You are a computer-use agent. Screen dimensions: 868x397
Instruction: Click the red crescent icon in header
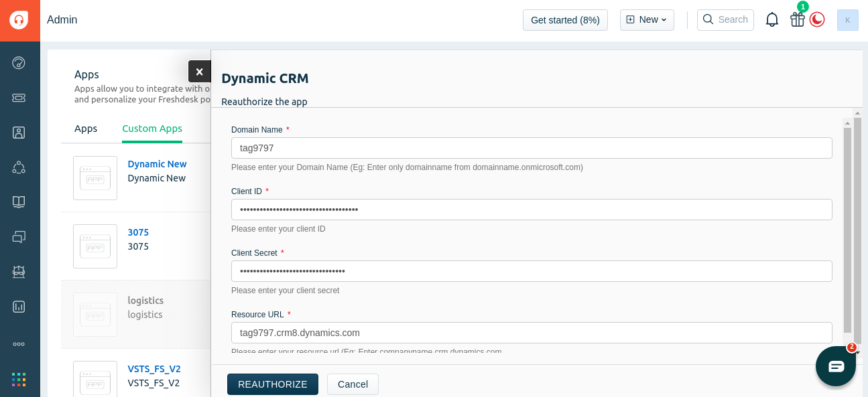[817, 19]
